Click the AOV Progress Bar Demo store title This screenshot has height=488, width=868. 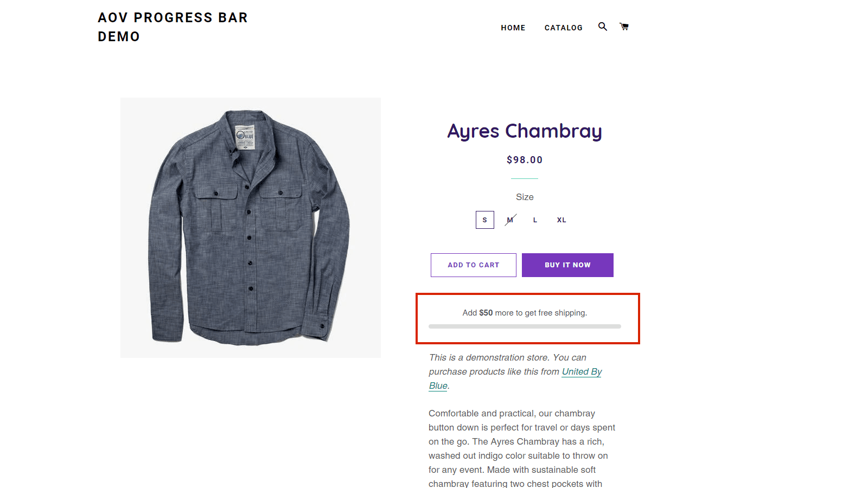coord(173,27)
